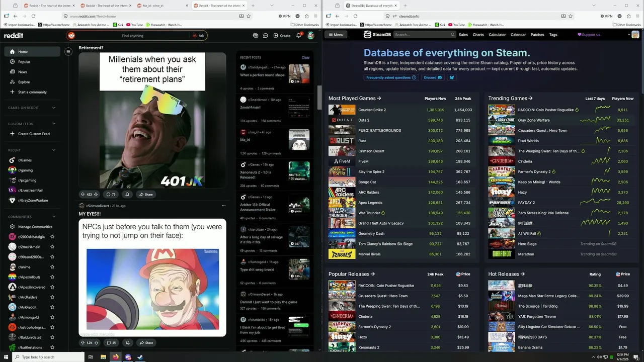644x362 pixels.
Task: Click the reddit logo in header
Action: [x=14, y=36]
